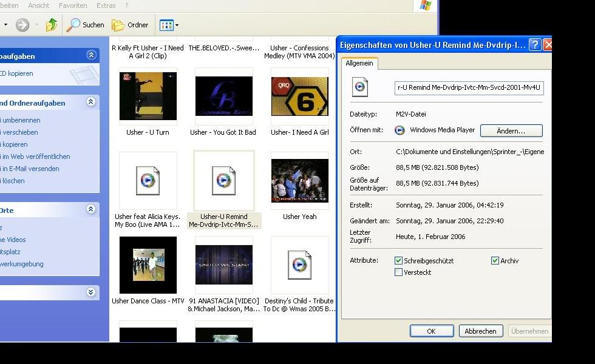Image resolution: width=595 pixels, height=364 pixels.
Task: Click in E-Mail versenden link
Action: 30,169
